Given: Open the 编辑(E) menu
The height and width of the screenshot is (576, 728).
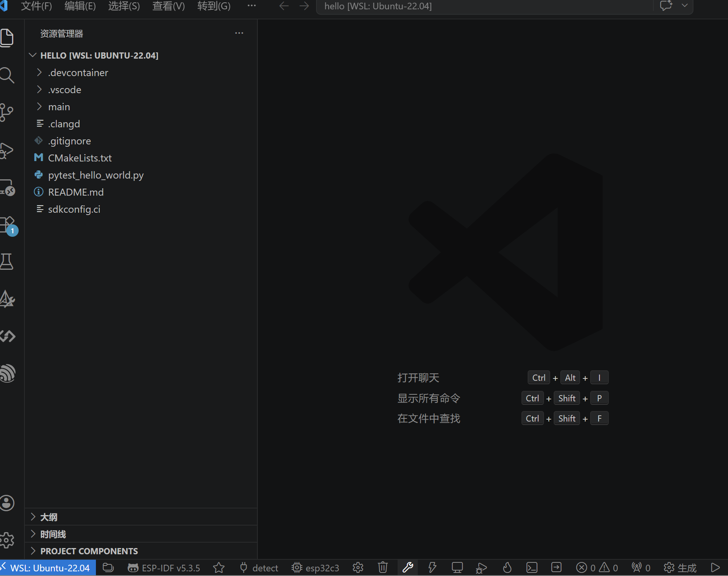Looking at the screenshot, I should click(80, 6).
